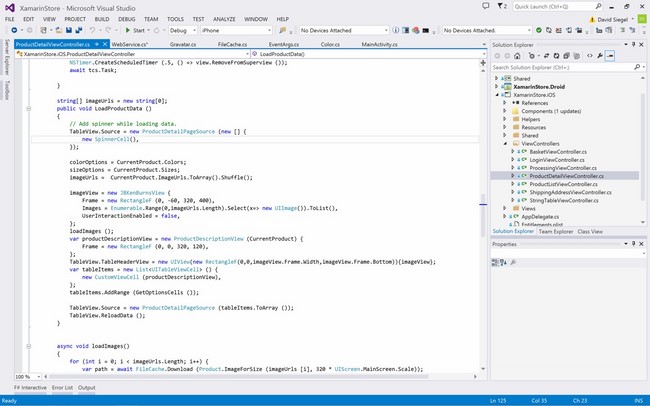Open the Debug configuration dropdown
Image resolution: width=650 pixels, height=406 pixels.
click(181, 31)
